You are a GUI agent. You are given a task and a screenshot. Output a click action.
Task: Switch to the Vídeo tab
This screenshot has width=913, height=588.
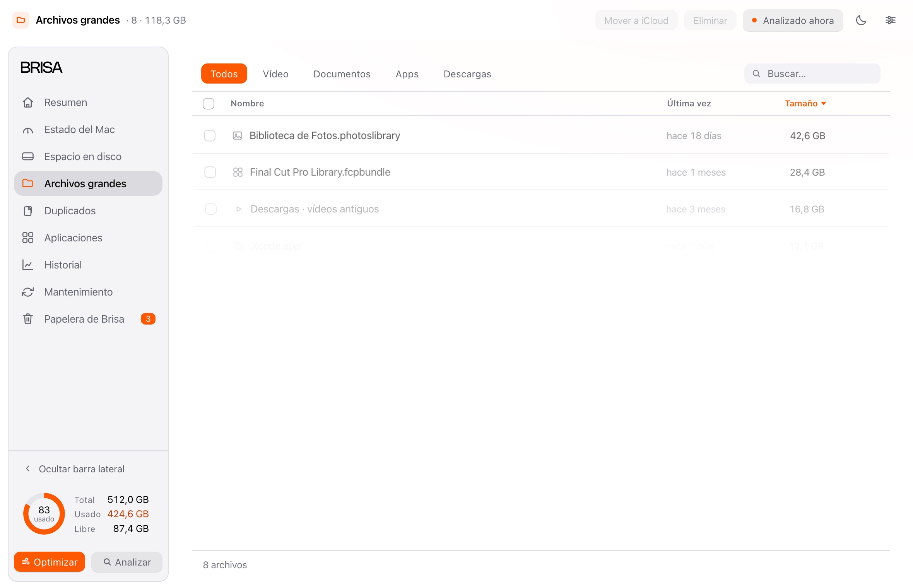275,73
